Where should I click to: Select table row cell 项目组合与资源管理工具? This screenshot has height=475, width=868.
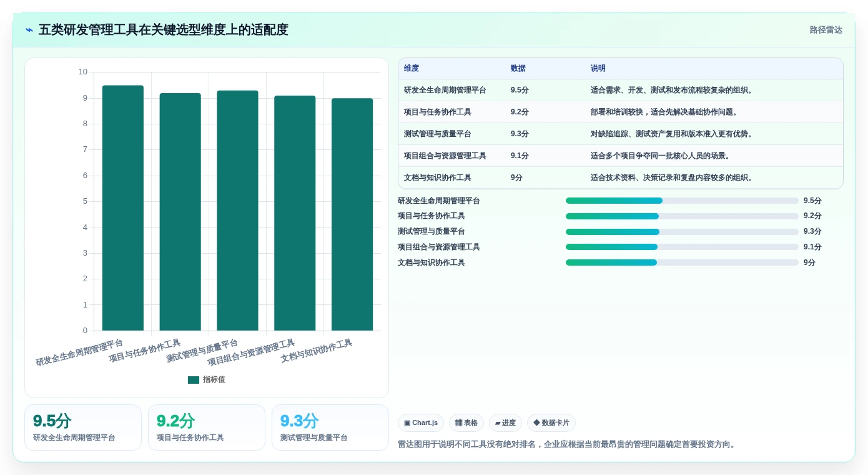[x=445, y=156]
